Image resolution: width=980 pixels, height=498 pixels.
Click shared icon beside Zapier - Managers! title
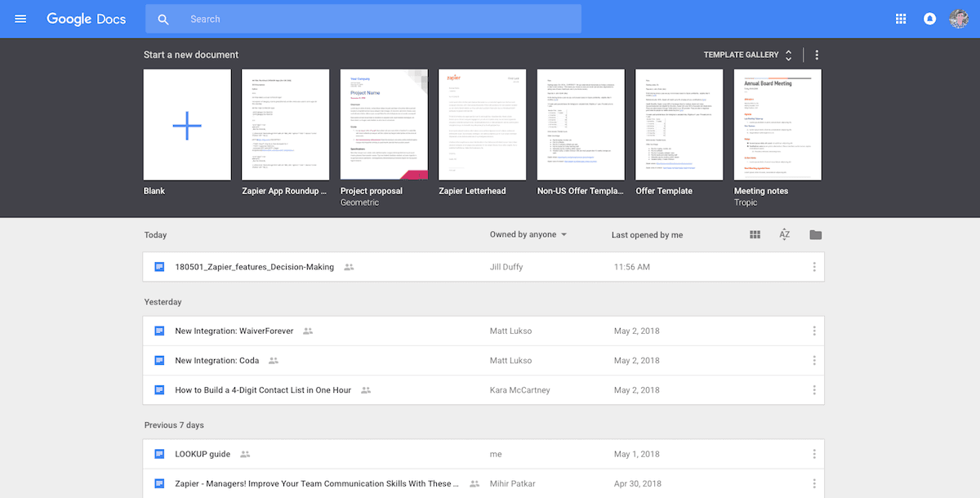474,483
